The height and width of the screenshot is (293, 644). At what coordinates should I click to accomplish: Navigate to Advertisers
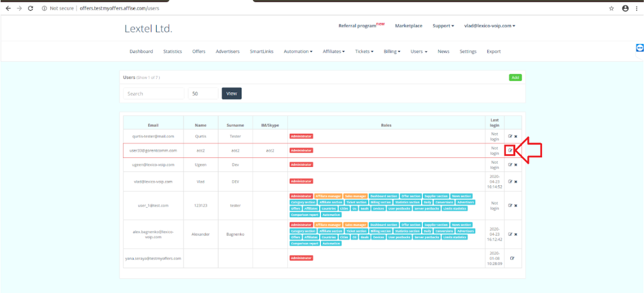pos(227,52)
